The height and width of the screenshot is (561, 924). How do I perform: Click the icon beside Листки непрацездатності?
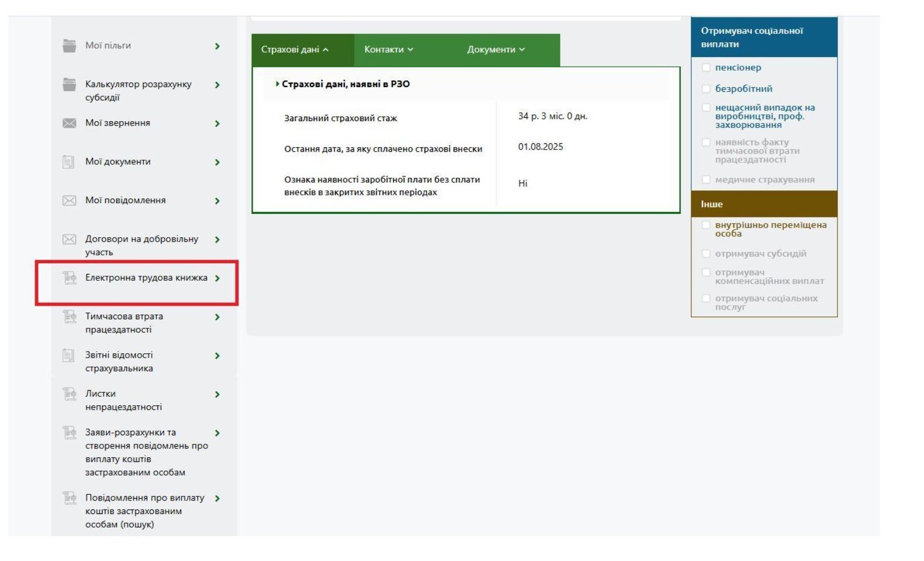coord(69,394)
